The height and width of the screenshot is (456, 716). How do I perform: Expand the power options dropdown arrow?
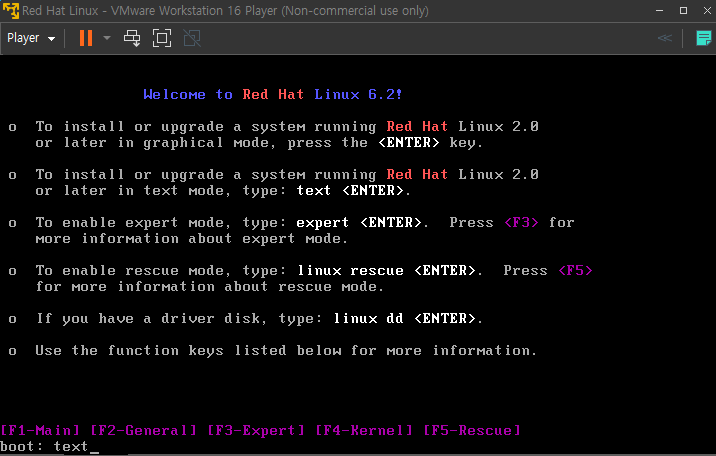coord(107,38)
